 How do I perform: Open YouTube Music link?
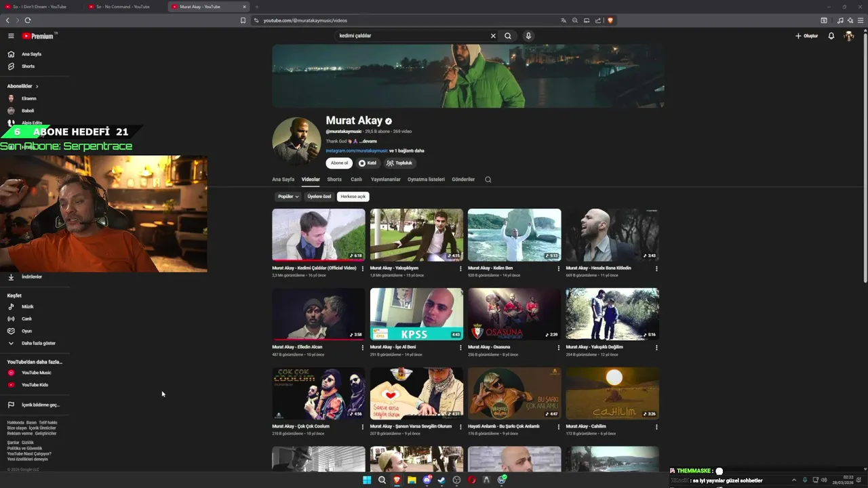click(x=37, y=373)
